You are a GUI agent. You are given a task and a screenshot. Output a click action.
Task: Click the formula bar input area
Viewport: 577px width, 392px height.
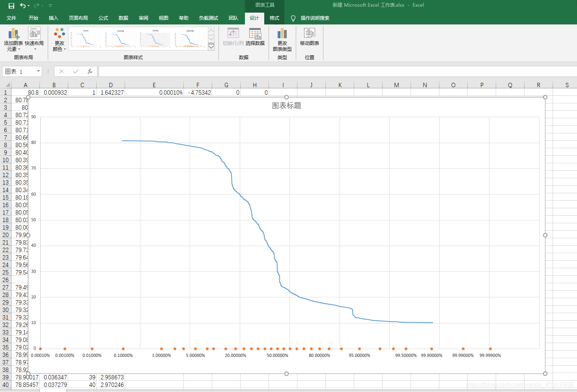click(338, 71)
